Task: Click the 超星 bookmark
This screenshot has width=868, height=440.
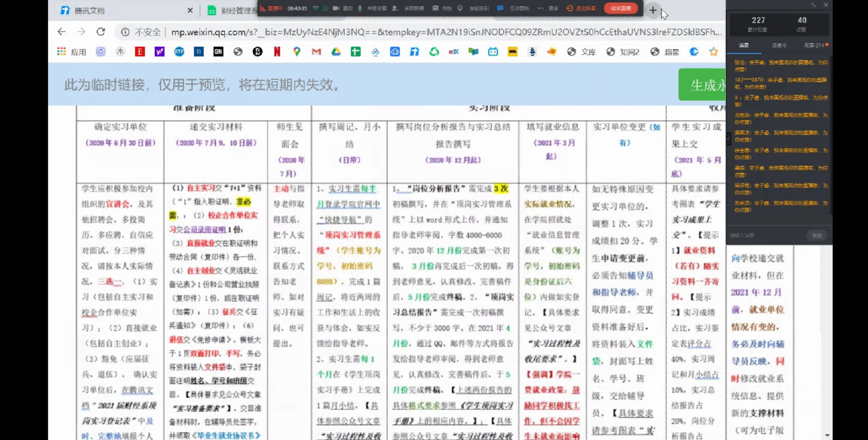Action: 665,52
